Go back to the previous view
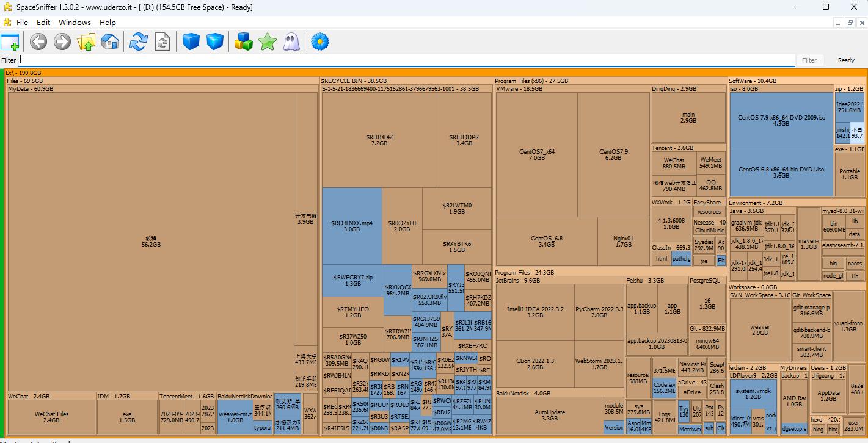 (38, 41)
